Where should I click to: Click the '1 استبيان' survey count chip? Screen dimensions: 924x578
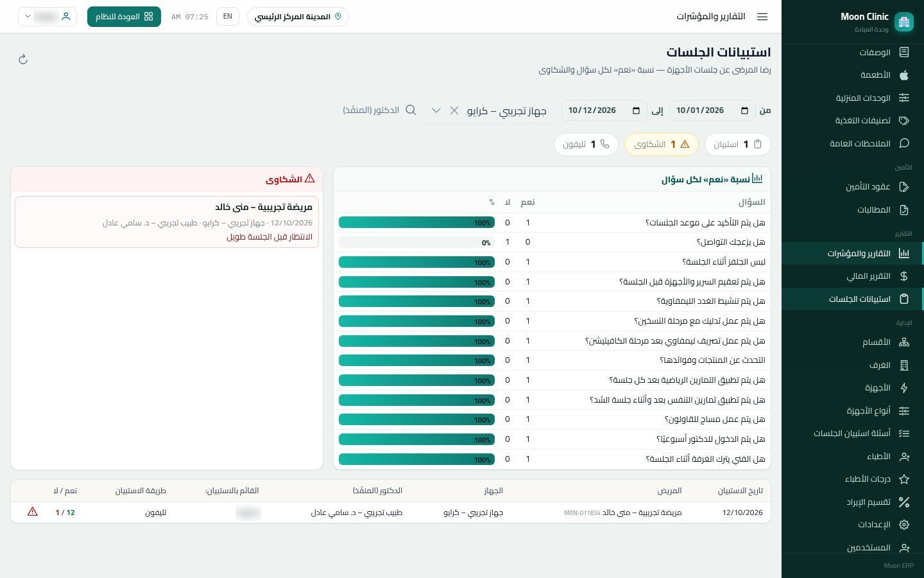[x=738, y=144]
